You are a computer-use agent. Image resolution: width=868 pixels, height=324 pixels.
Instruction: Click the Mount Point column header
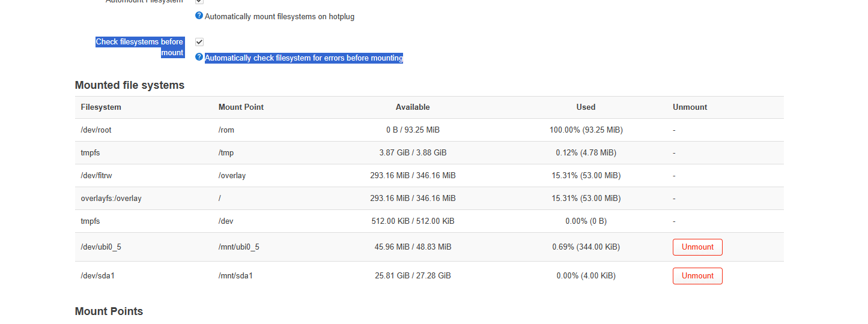(x=241, y=107)
